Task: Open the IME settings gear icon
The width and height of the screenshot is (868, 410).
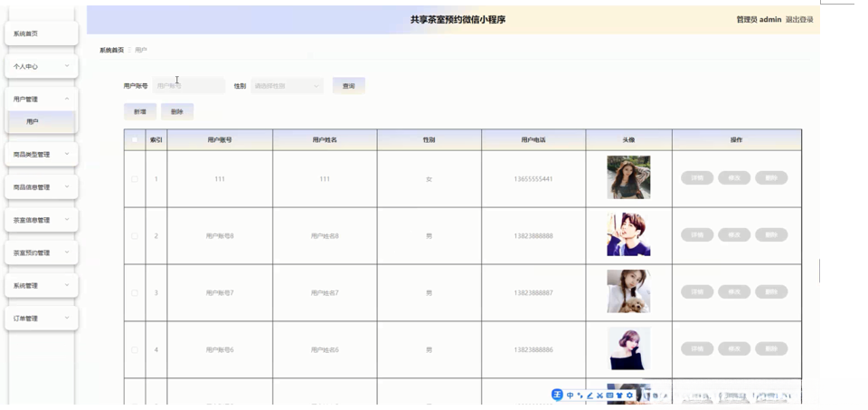Action: 629,395
